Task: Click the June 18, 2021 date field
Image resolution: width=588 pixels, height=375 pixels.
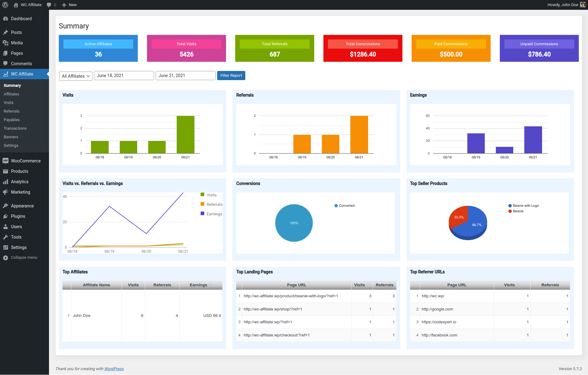Action: (x=124, y=76)
